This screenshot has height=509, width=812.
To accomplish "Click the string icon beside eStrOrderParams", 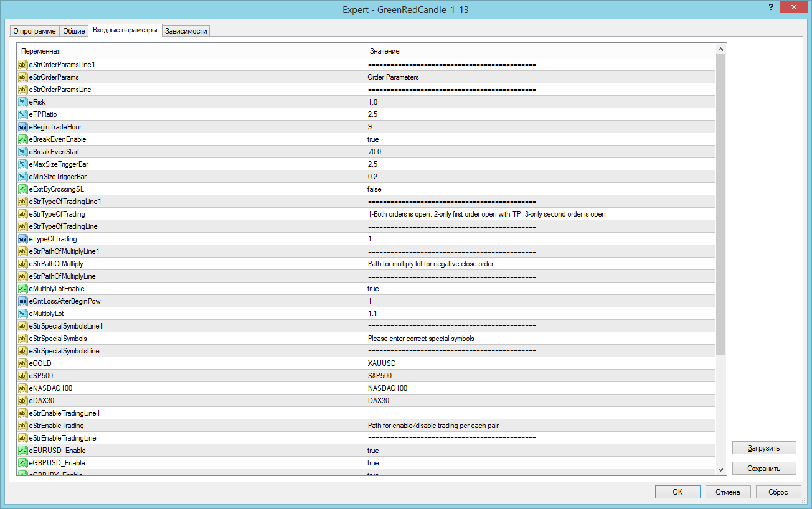I will 22,77.
